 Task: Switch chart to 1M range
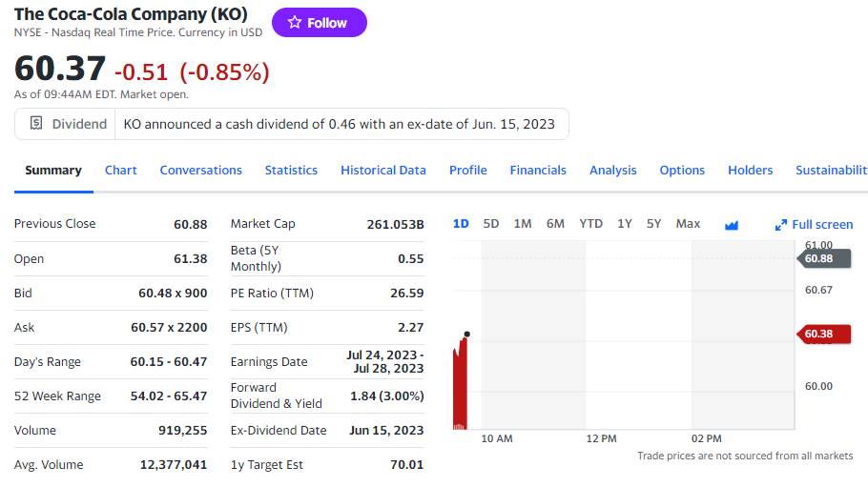click(x=523, y=224)
